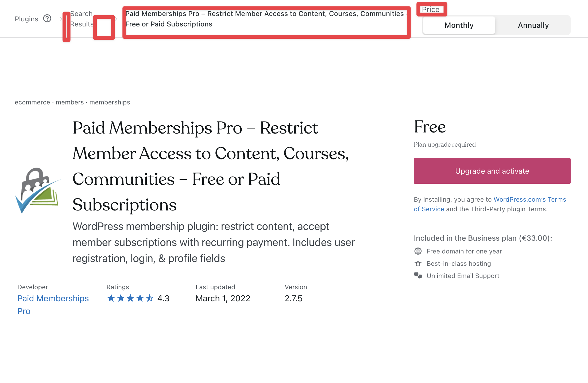Click the ecommerce tag
The height and width of the screenshot is (383, 588).
pyautogui.click(x=32, y=102)
